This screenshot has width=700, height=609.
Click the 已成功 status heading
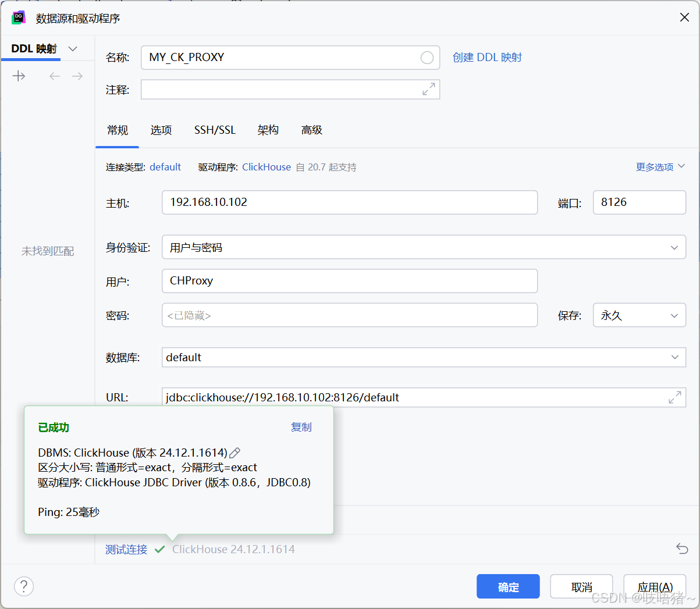54,428
